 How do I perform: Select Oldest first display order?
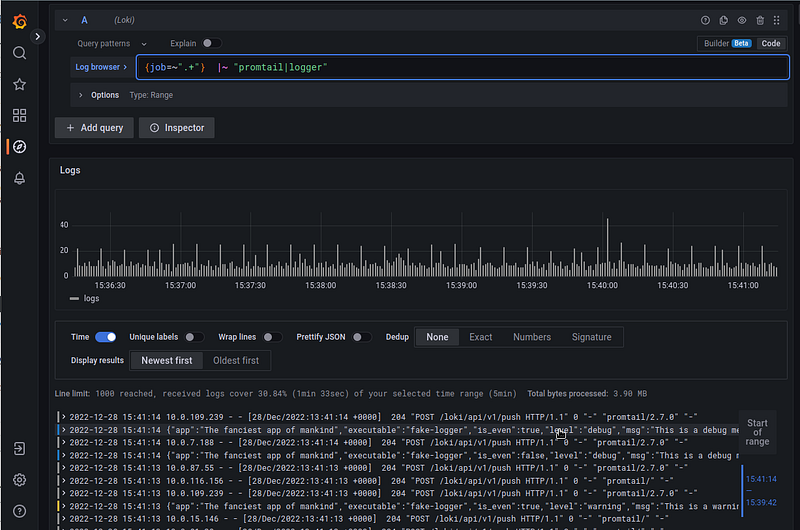coord(236,361)
